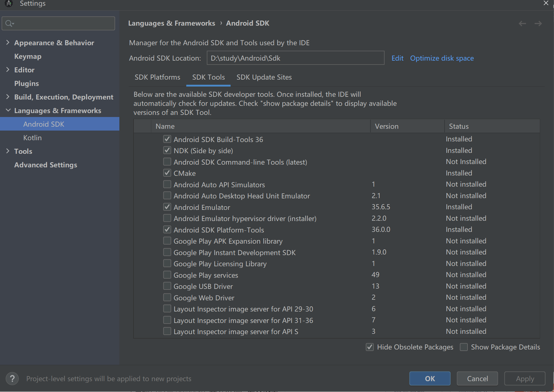Expand the Editor section
Image resolution: width=554 pixels, height=392 pixels.
click(8, 70)
